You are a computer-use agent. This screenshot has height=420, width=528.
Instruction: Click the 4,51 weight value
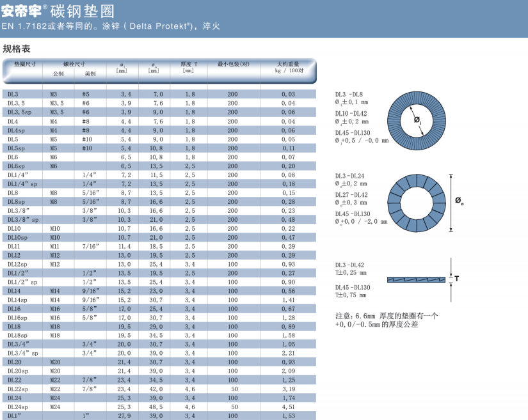click(x=288, y=407)
